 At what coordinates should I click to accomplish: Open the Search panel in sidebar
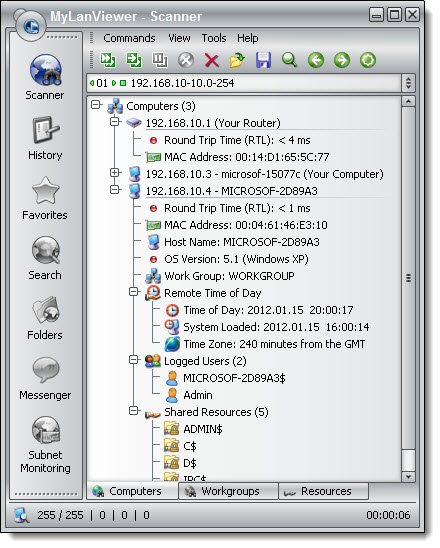click(x=45, y=258)
